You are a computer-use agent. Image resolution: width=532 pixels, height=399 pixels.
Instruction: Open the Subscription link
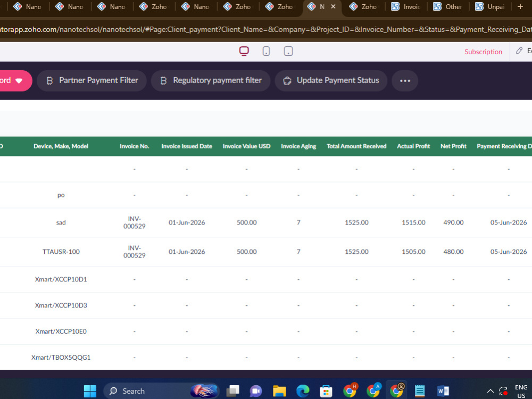[x=483, y=52]
